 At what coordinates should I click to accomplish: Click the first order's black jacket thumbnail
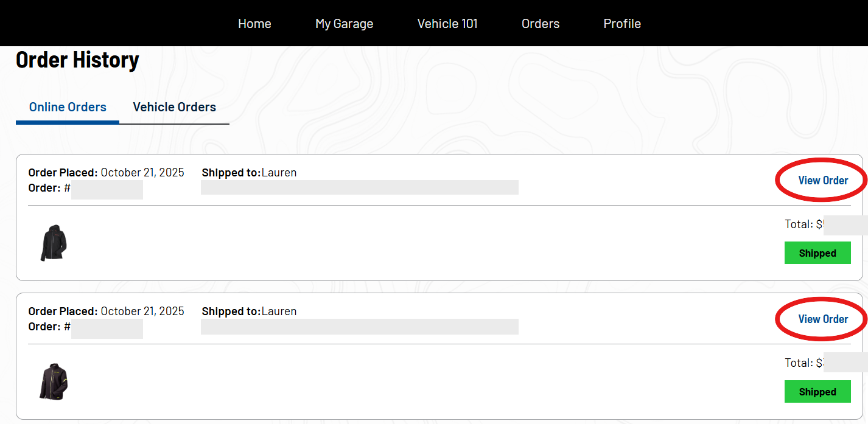(54, 243)
